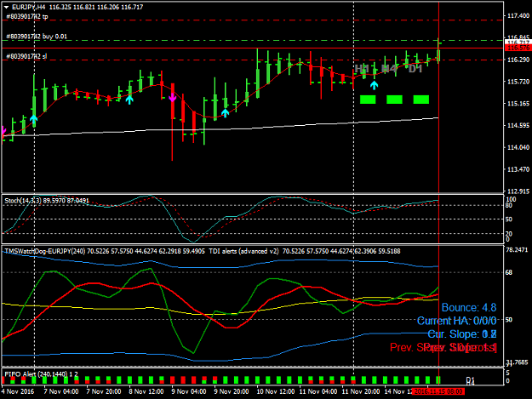Click the 'Current HA: 0/0/0' readout
Screen dimensions: 532x399
tap(457, 321)
